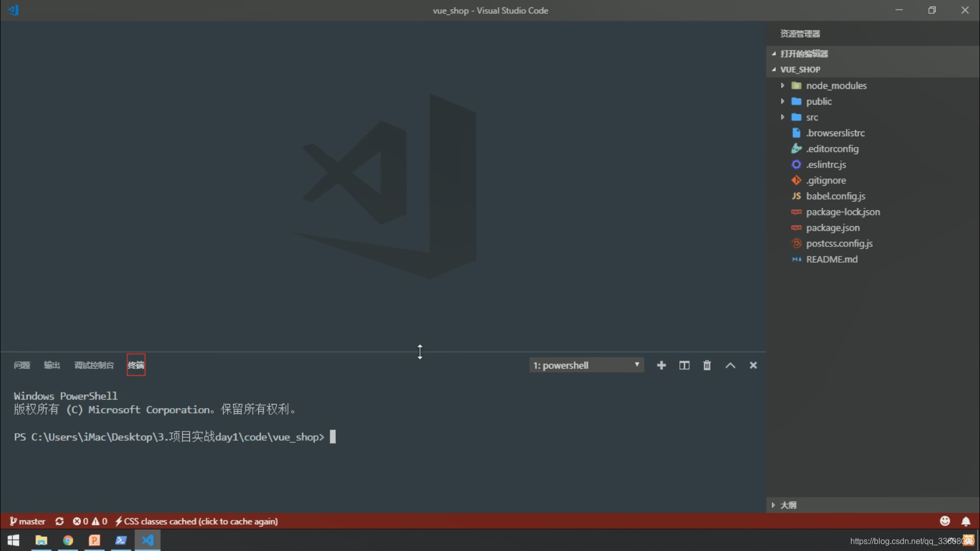
Task: Kill the terminal with the trash icon
Action: point(707,365)
